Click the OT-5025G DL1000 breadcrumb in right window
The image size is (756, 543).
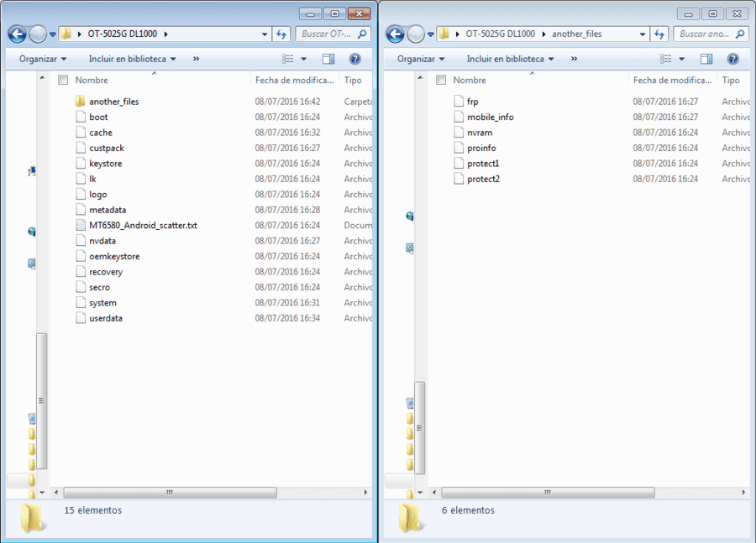tap(500, 34)
